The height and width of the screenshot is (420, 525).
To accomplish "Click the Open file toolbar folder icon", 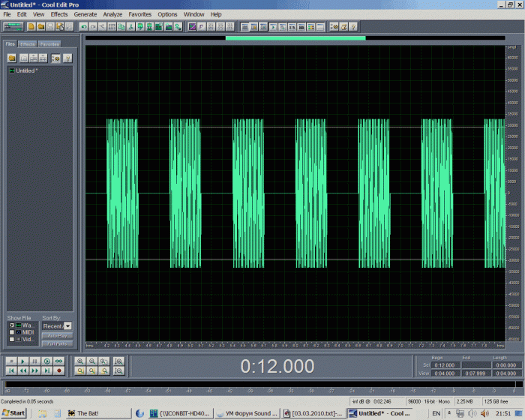I will [x=40, y=26].
